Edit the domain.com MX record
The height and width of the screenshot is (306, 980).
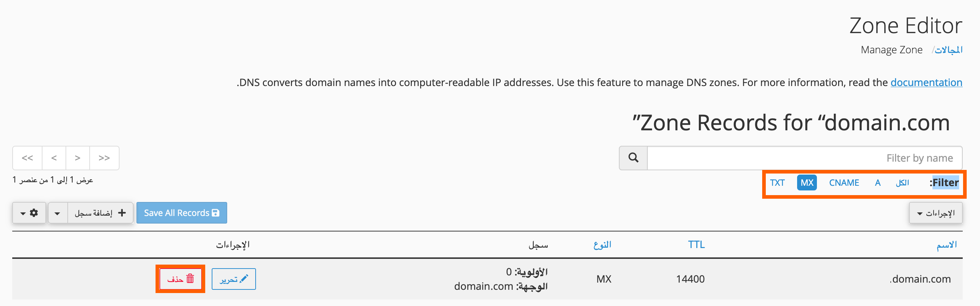point(234,279)
